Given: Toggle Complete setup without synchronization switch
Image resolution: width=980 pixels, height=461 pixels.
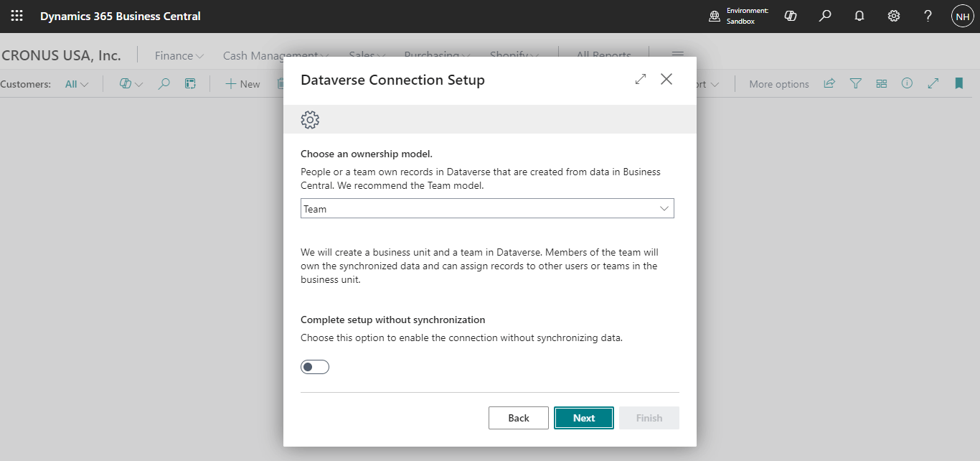Looking at the screenshot, I should pos(315,368).
